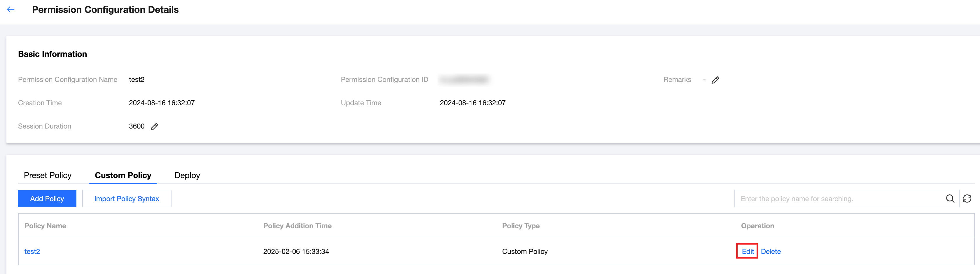Screen dimensions: 980x274
Task: Switch to the Preset Policy tab
Action: pyautogui.click(x=48, y=175)
